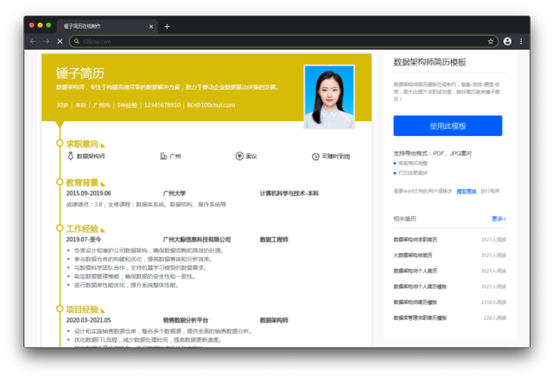Stop page loading with the X icon
554x379 pixels.
pos(60,41)
